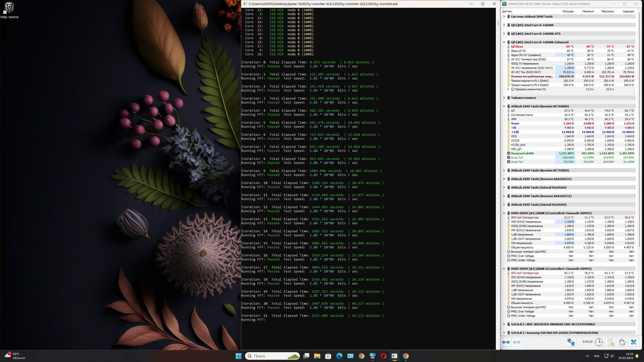Expand the Тайминги памяти sensor group
644x362 pixels.
pos(504,98)
